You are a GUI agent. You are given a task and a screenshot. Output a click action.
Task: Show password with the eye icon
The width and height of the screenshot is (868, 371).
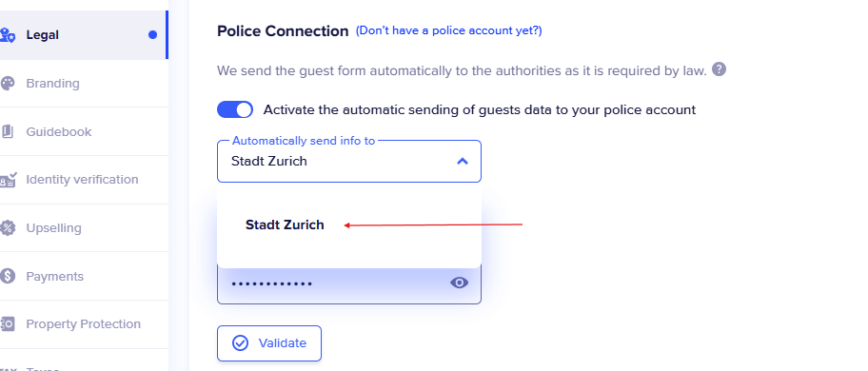click(459, 283)
